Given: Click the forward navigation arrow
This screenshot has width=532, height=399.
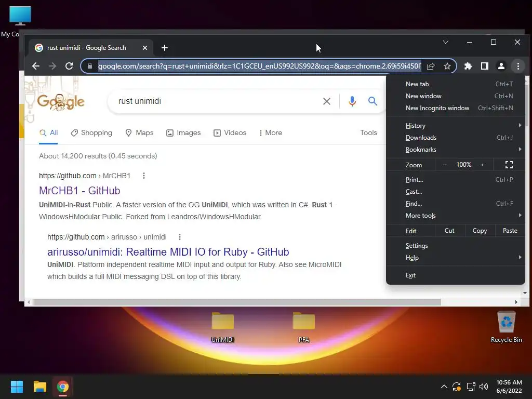Looking at the screenshot, I should tap(52, 66).
